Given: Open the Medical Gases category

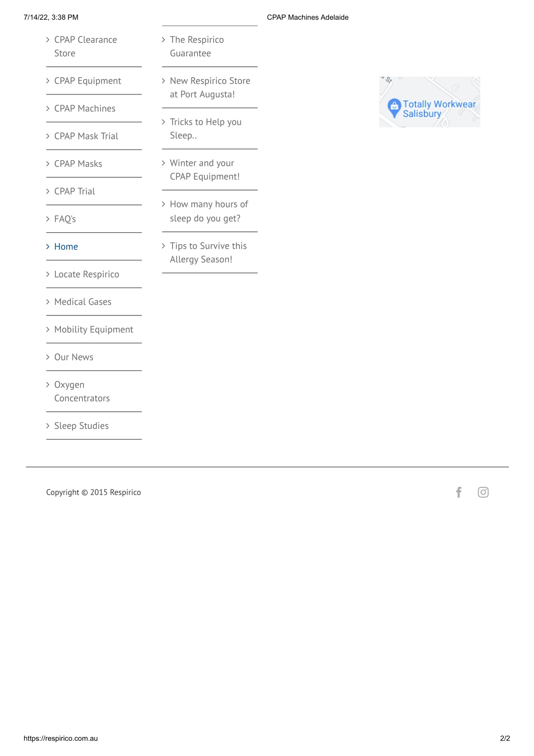Looking at the screenshot, I should pyautogui.click(x=83, y=302).
